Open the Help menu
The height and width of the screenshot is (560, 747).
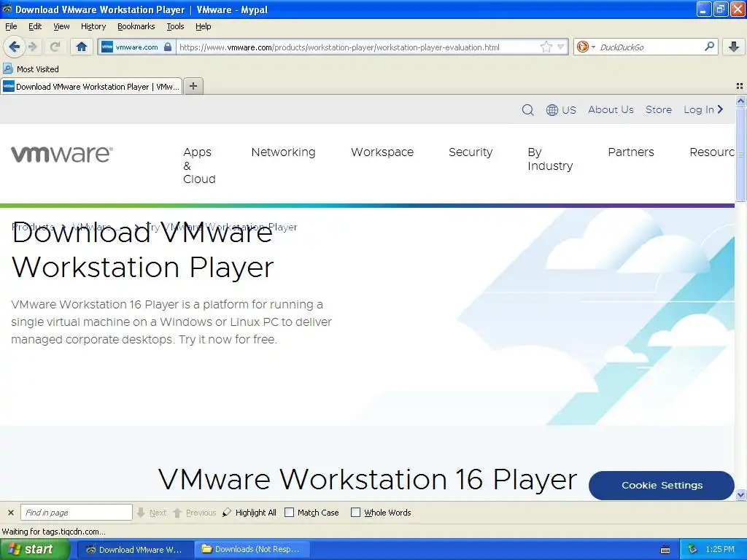coord(203,26)
